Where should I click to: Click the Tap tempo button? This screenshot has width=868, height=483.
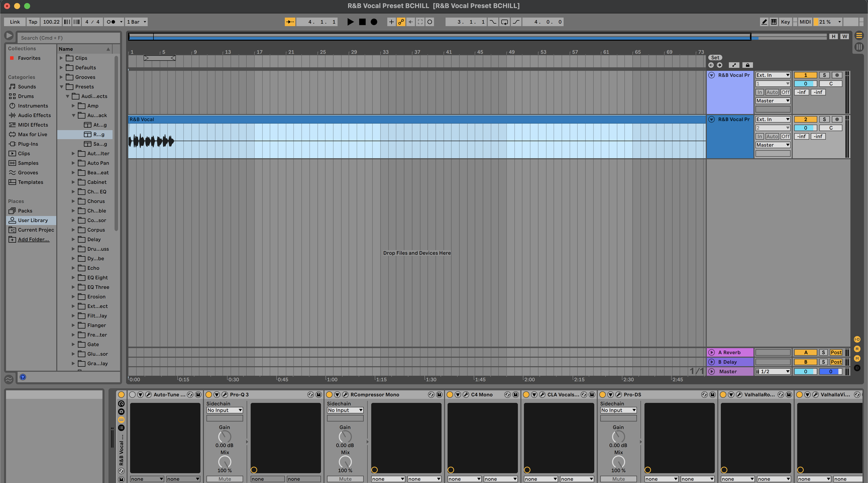[33, 22]
